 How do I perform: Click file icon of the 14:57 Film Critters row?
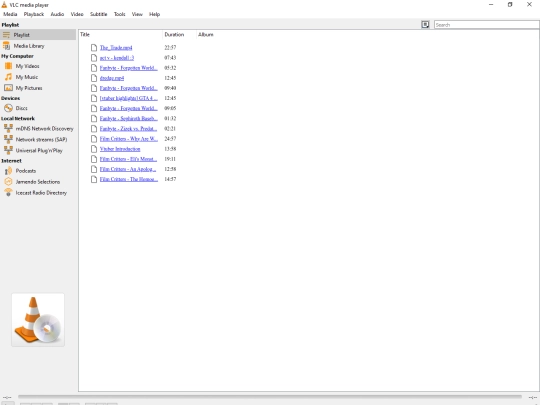tap(94, 179)
